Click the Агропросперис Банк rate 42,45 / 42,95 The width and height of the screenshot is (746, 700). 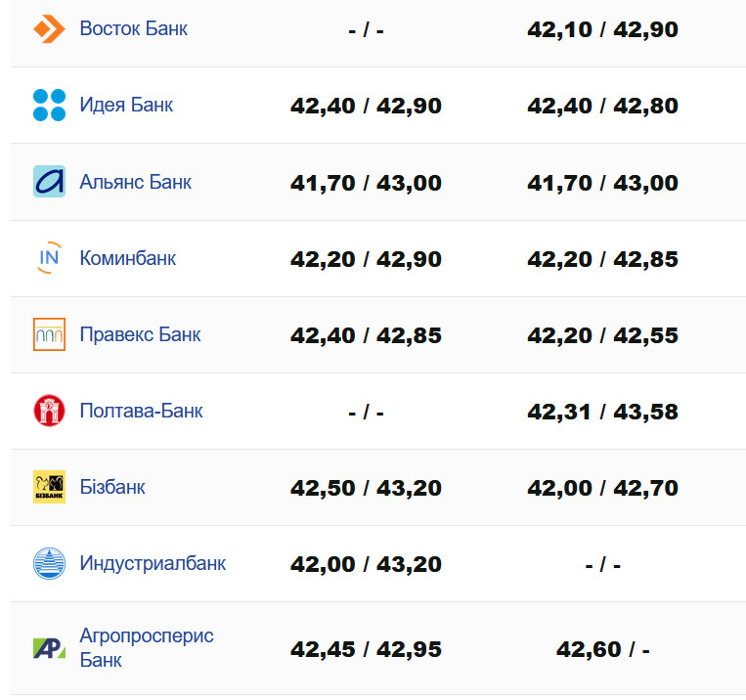tap(366, 649)
